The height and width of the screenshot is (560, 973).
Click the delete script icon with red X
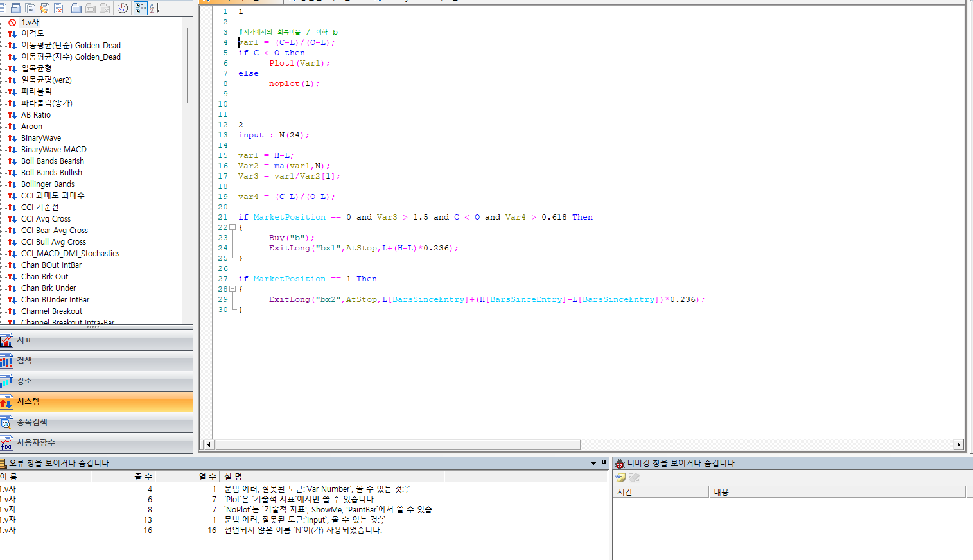[x=58, y=8]
